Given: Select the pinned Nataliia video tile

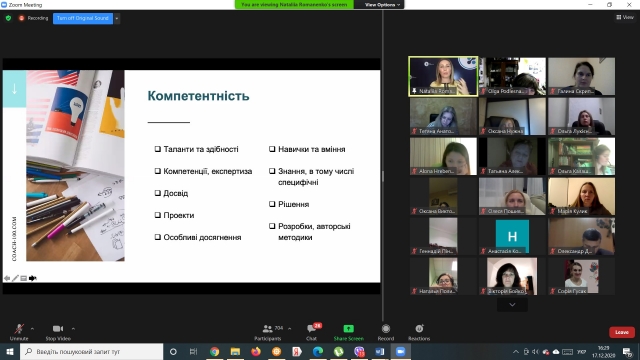Looking at the screenshot, I should 443,76.
